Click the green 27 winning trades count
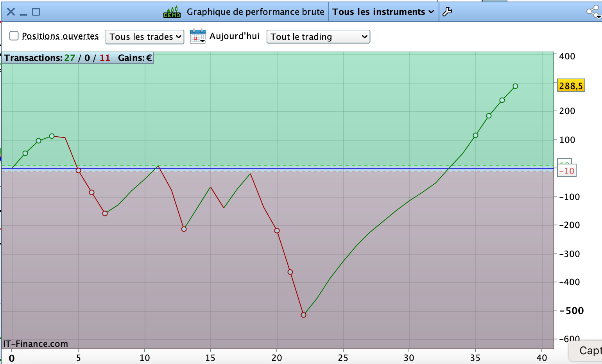The height and width of the screenshot is (364, 602). 70,58
